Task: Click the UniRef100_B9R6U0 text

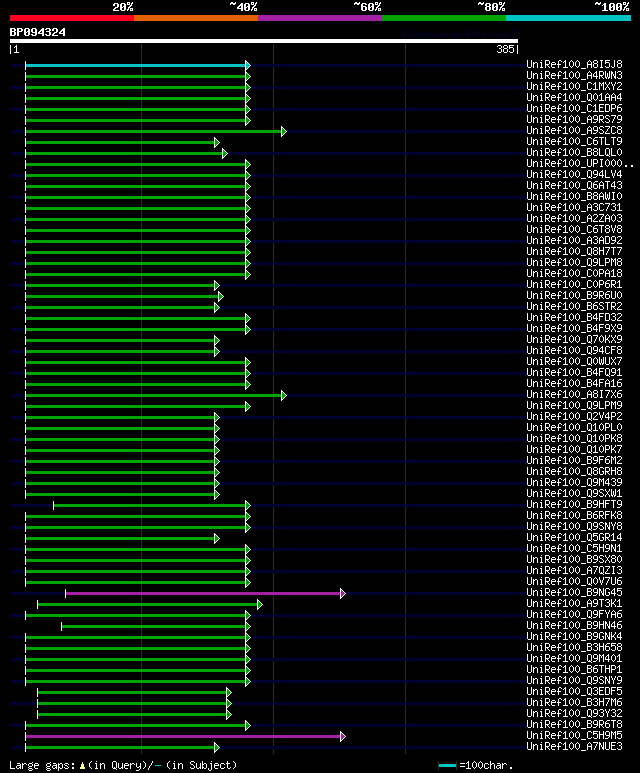Action: tap(574, 295)
